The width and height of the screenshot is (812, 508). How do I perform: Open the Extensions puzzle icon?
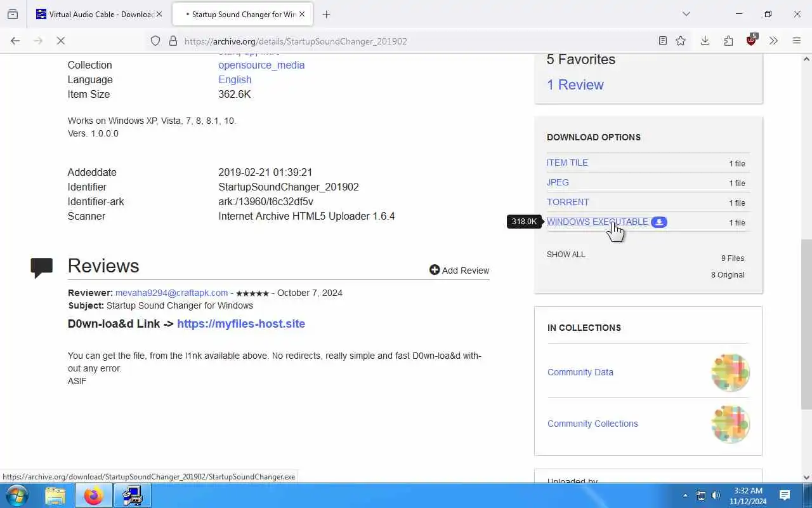(728, 41)
